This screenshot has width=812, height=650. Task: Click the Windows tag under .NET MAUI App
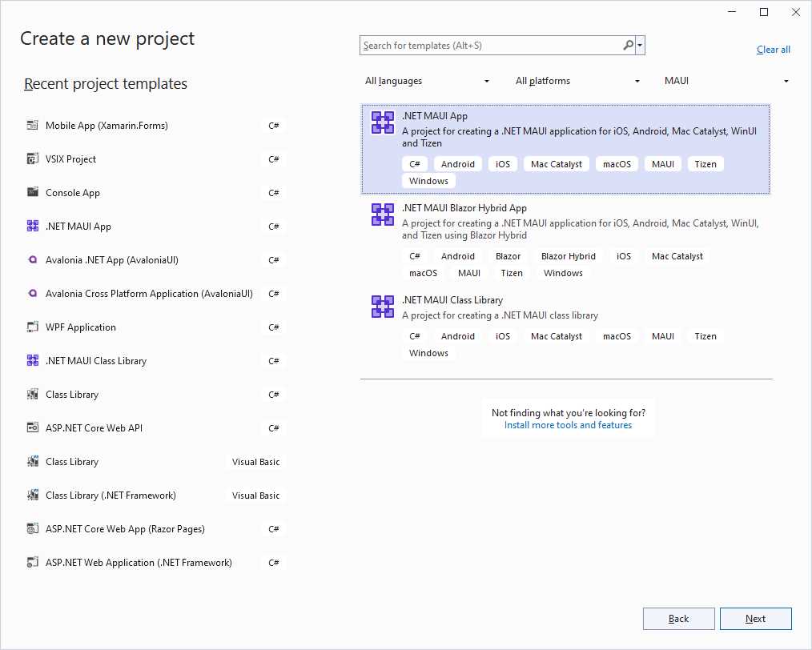428,181
